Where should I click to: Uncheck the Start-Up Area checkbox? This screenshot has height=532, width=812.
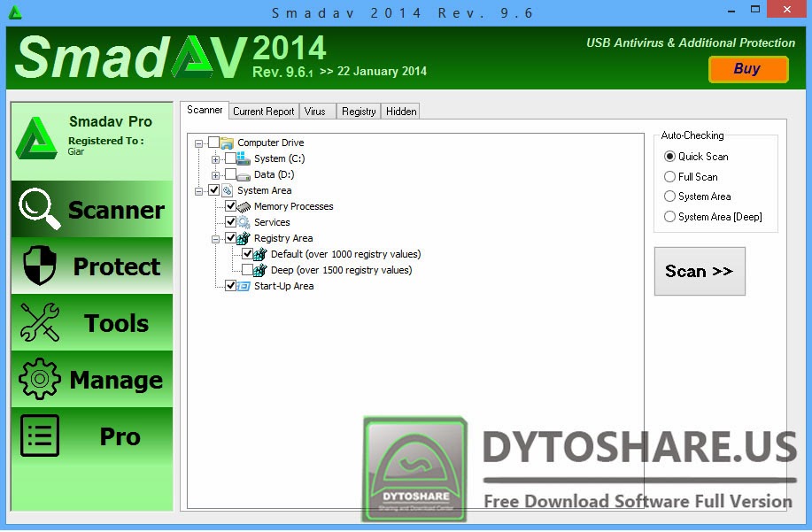230,286
